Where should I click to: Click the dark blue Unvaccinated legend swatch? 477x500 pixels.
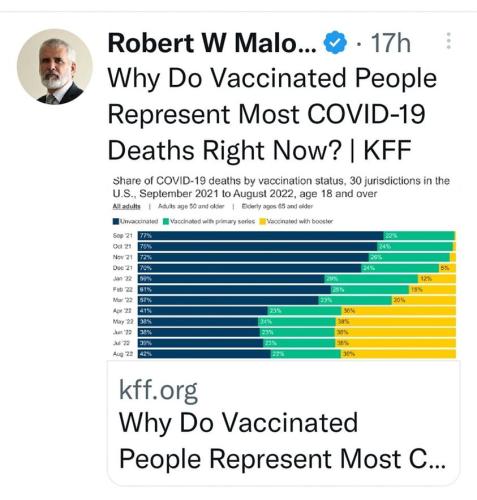click(116, 221)
